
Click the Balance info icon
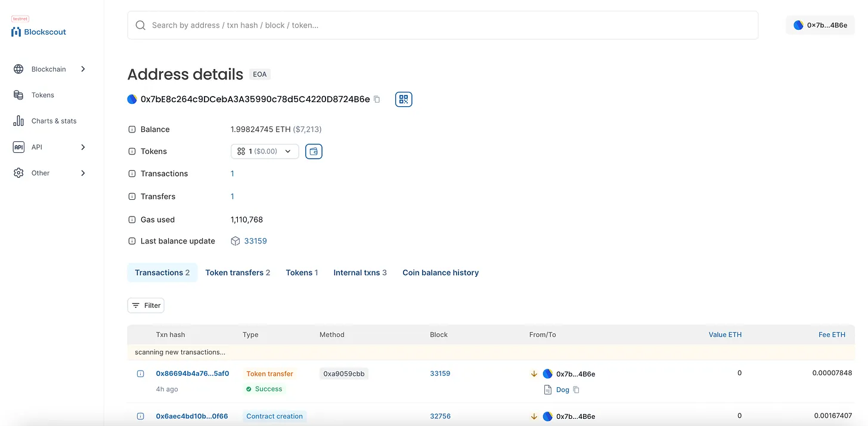pos(132,129)
